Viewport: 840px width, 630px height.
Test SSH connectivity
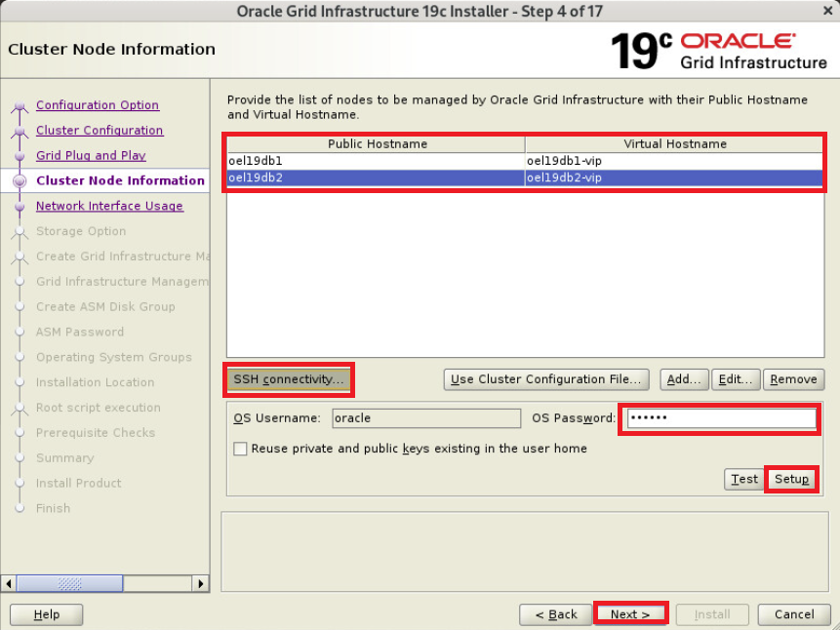point(744,479)
